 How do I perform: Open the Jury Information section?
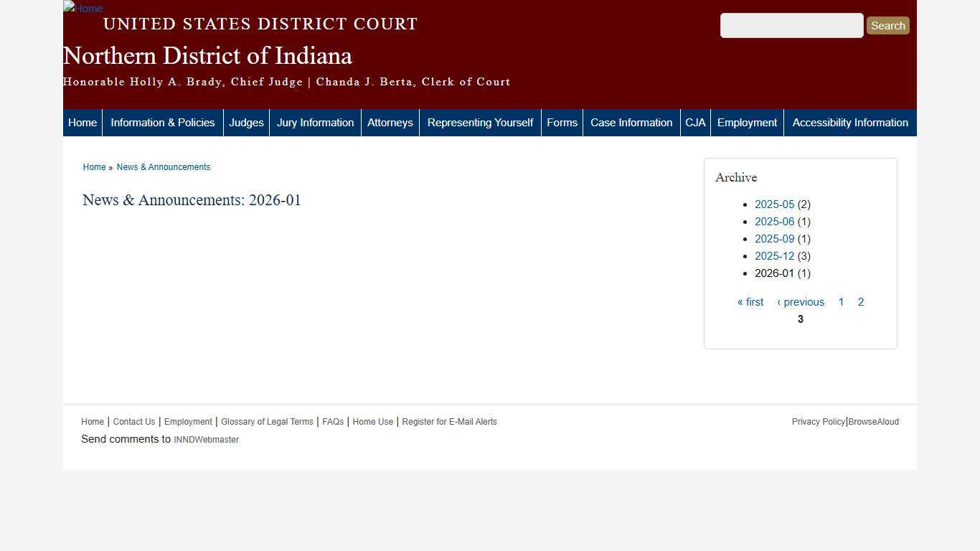(x=315, y=122)
